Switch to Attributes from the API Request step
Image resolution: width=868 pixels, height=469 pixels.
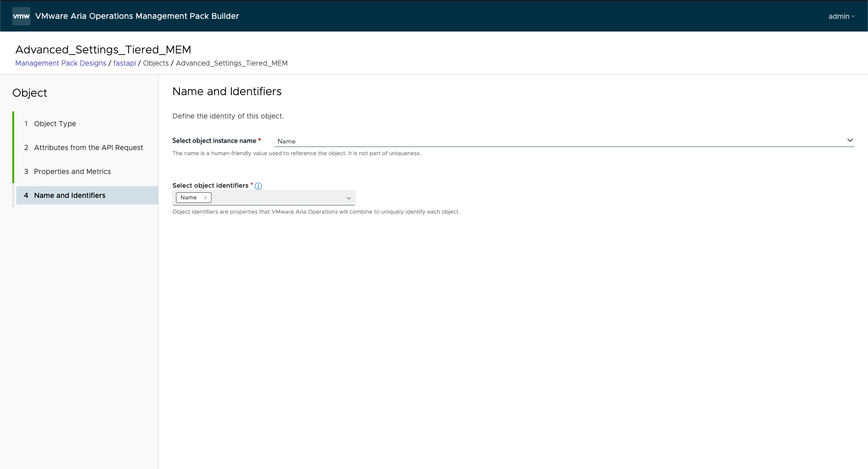pyautogui.click(x=88, y=148)
